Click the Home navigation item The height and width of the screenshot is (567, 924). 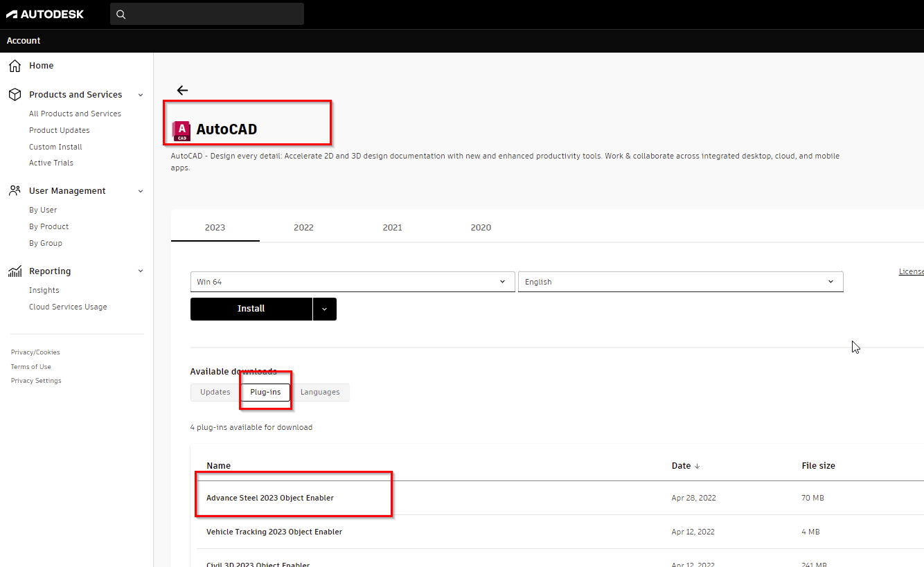click(42, 66)
